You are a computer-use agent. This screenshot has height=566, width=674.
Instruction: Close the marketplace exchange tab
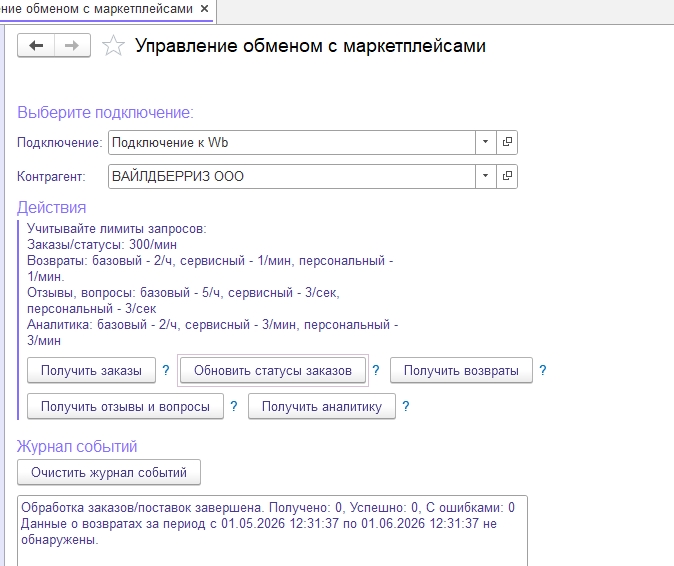tap(205, 9)
